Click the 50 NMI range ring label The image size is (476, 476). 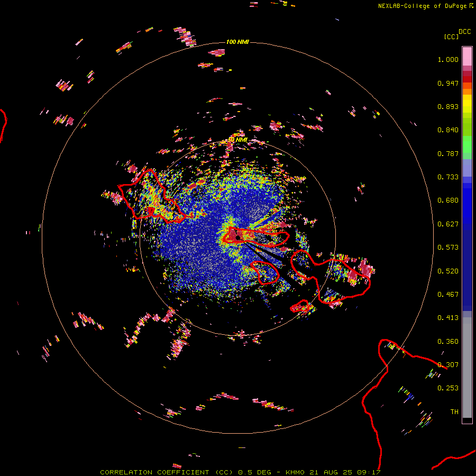[x=237, y=140]
